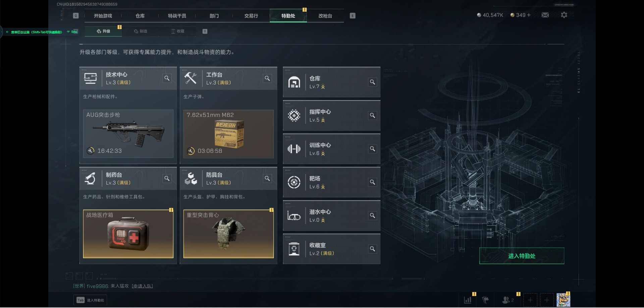Open the statistics bar chart icon
Image resolution: width=644 pixels, height=308 pixels.
468,300
